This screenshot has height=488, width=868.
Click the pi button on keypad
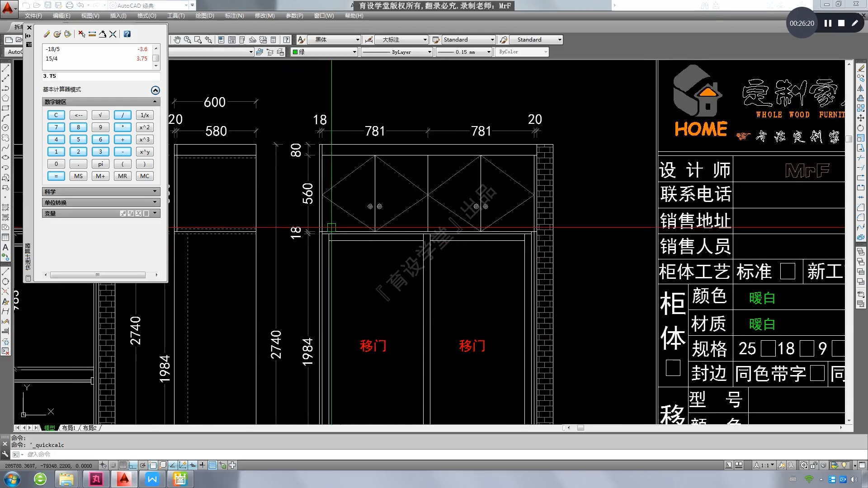click(100, 164)
